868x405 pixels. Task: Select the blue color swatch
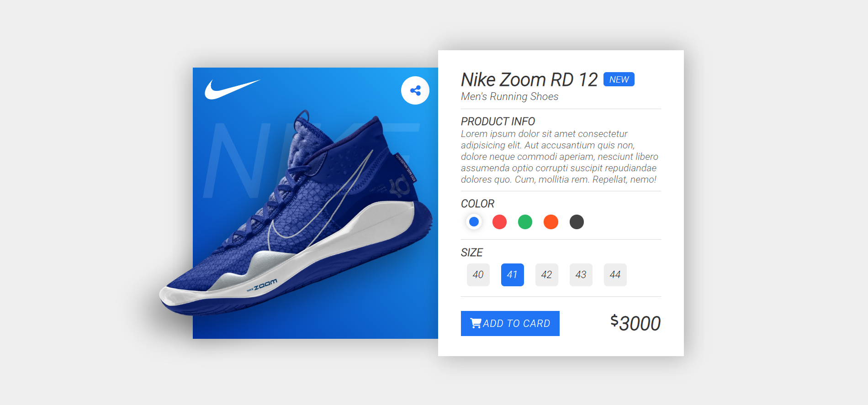(x=474, y=222)
